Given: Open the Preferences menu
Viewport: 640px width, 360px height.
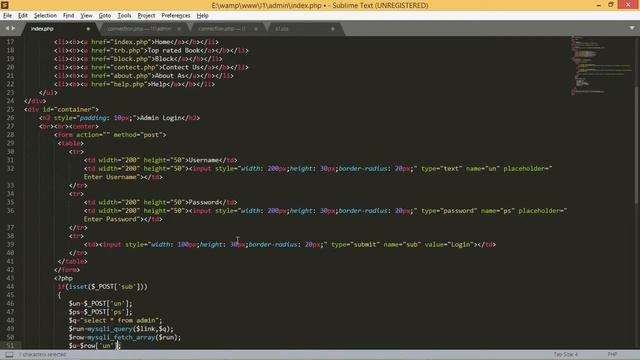Looking at the screenshot, I should (176, 16).
